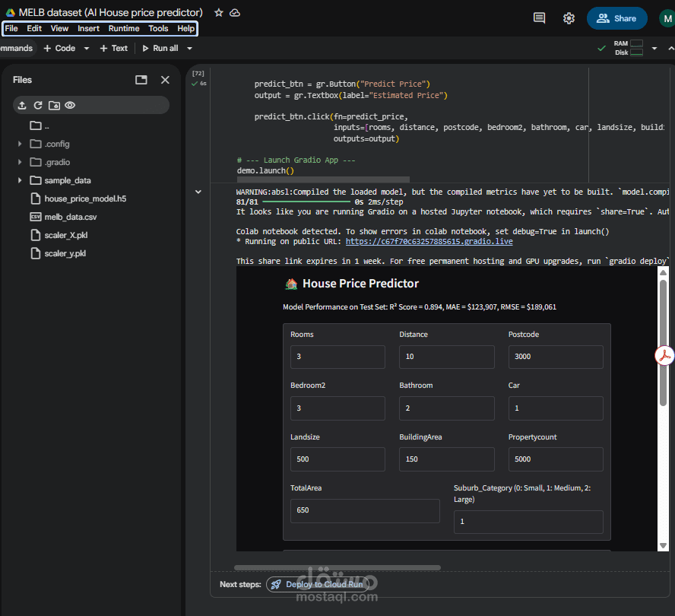This screenshot has height=616, width=675.
Task: Click the cloud save status icon
Action: (x=235, y=12)
